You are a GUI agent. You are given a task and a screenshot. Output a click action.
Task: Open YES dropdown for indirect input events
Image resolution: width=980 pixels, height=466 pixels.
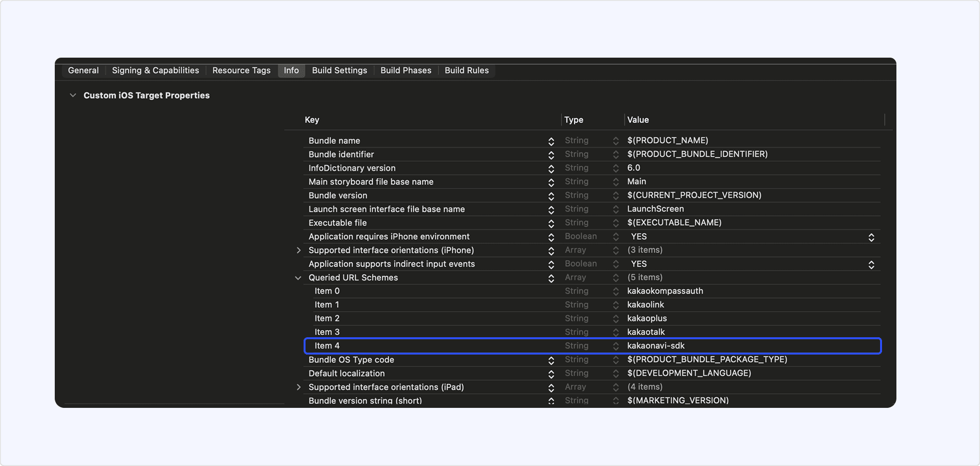(871, 265)
